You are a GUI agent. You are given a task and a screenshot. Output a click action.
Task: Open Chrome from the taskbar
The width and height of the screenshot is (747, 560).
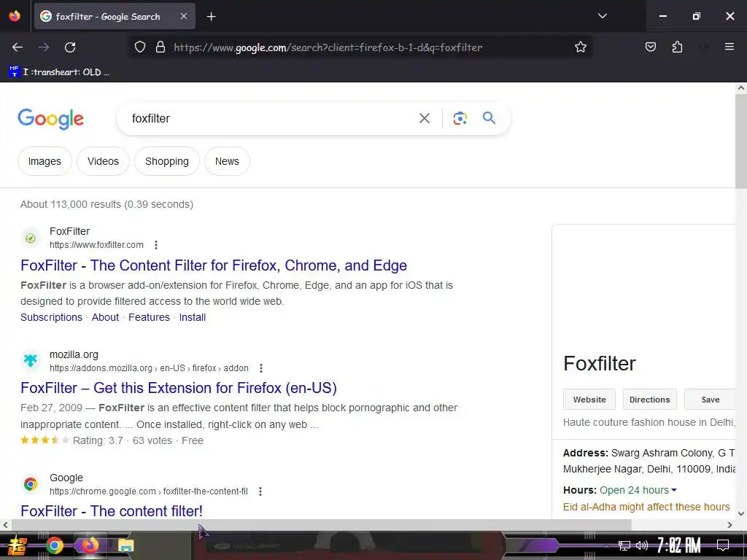[54, 545]
